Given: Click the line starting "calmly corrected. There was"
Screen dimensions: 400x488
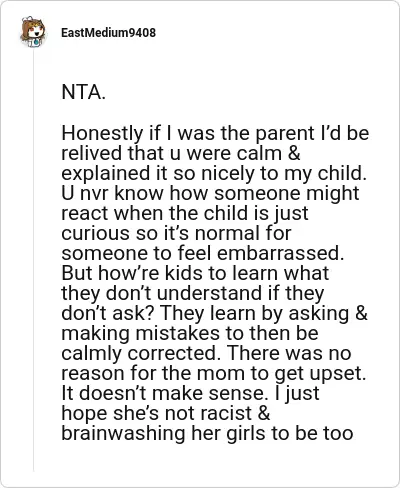Looking at the screenshot, I should (x=206, y=354).
